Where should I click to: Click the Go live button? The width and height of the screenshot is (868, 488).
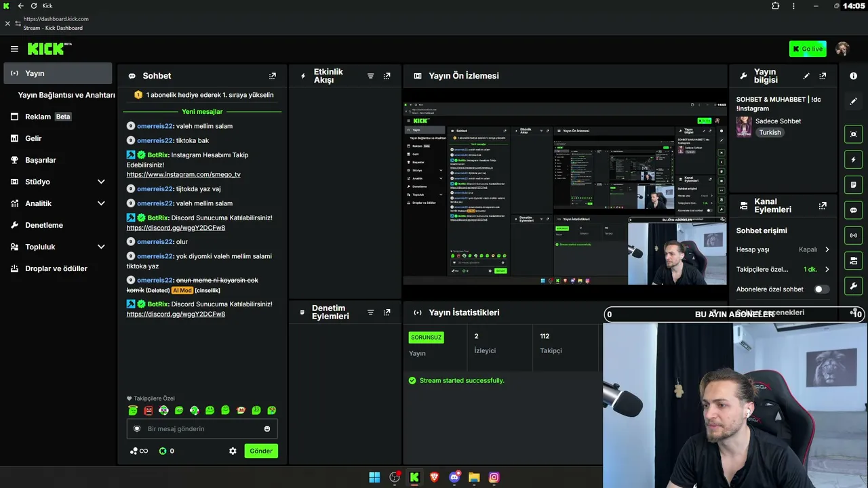808,49
